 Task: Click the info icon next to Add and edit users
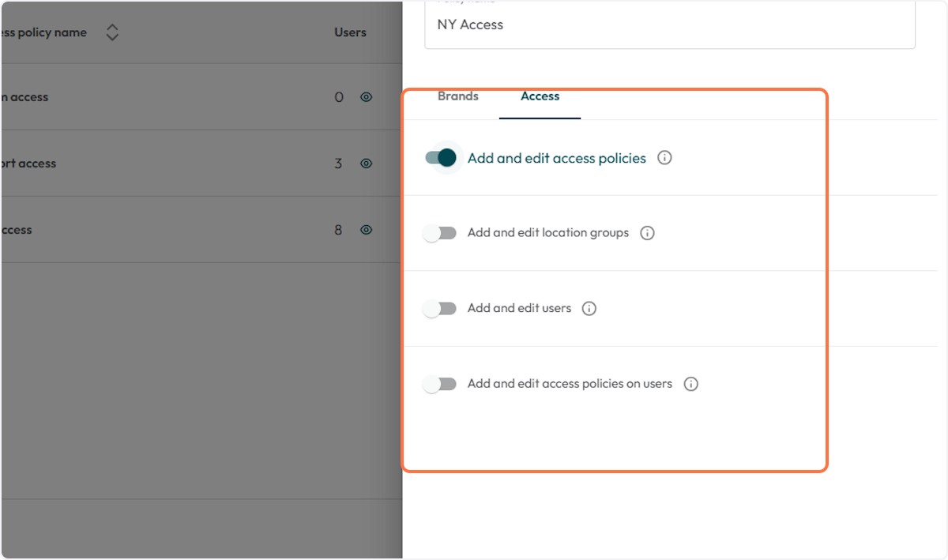tap(589, 308)
